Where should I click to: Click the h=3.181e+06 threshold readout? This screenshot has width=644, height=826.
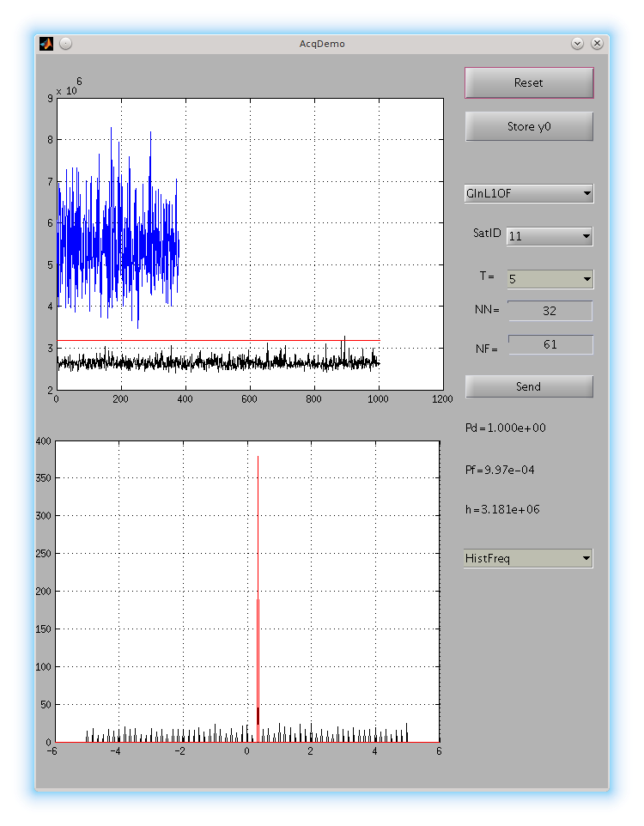pos(502,510)
